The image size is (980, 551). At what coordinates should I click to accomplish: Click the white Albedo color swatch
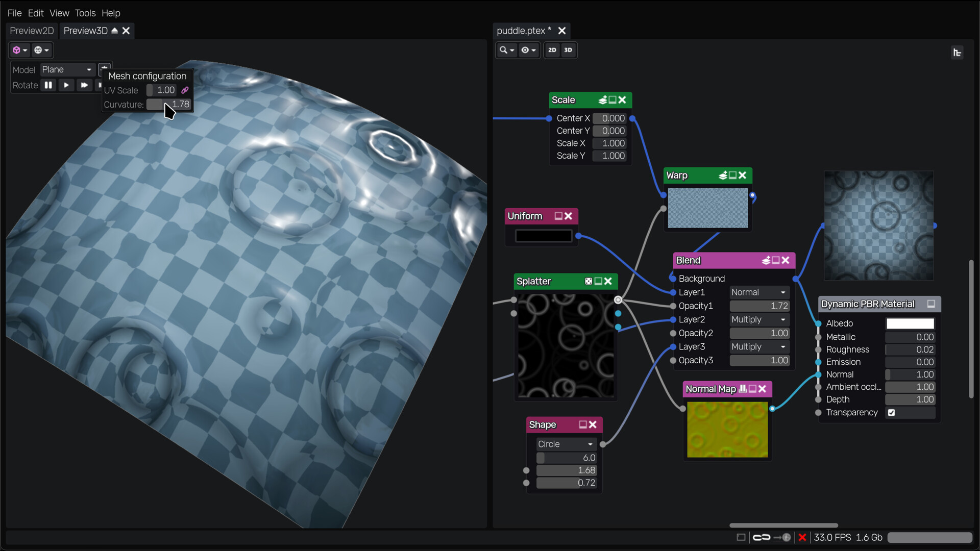[910, 323]
